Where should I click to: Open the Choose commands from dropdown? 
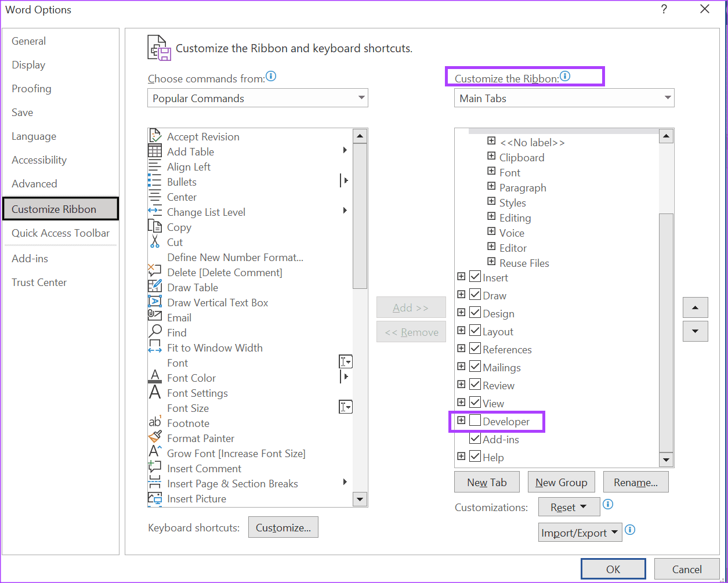(258, 98)
